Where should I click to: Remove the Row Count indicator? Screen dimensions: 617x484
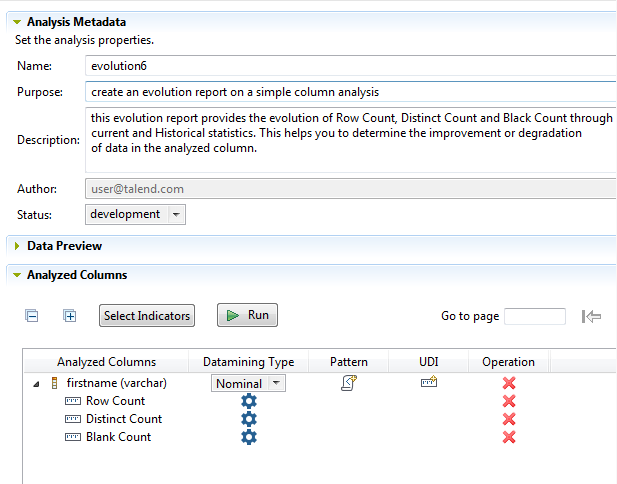tap(508, 401)
